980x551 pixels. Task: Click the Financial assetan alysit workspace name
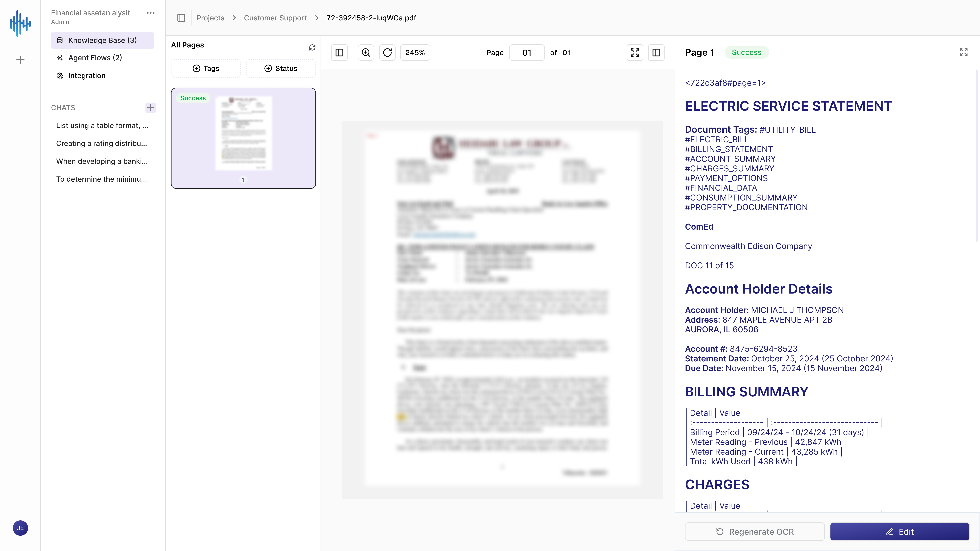point(91,13)
